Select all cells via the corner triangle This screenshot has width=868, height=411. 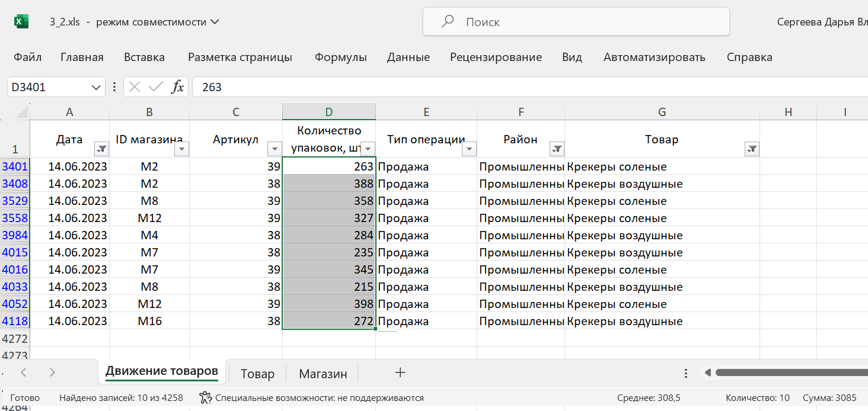pyautogui.click(x=21, y=111)
